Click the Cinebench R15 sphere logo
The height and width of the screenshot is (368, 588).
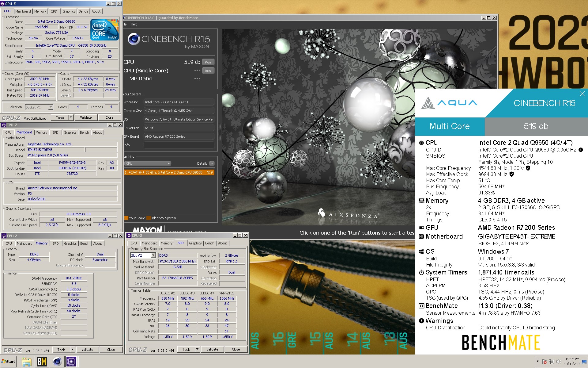click(x=134, y=39)
